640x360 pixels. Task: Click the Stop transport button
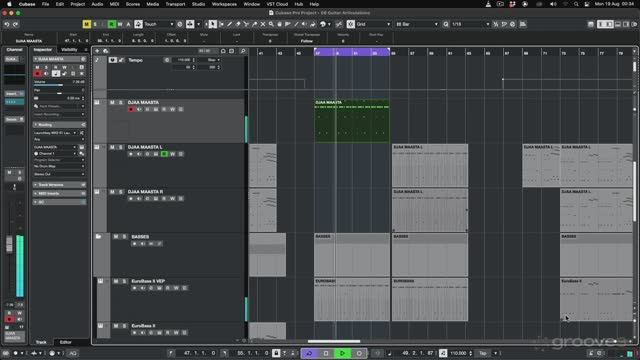326,353
